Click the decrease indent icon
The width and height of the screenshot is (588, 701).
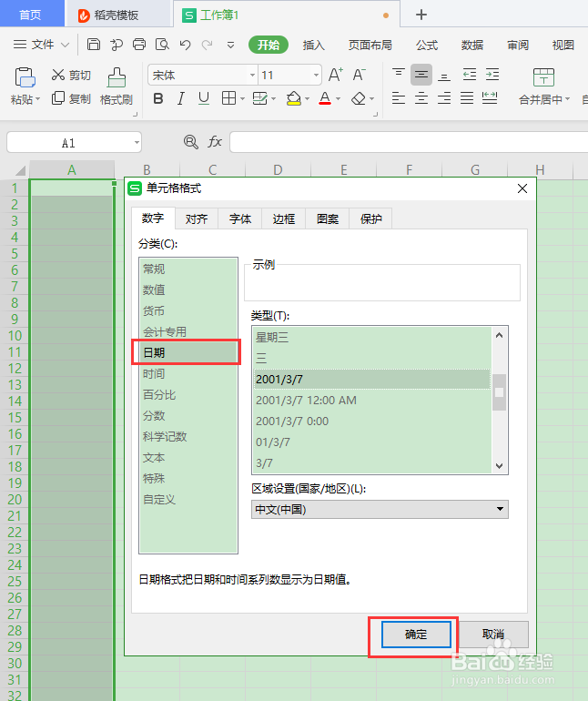pyautogui.click(x=470, y=75)
